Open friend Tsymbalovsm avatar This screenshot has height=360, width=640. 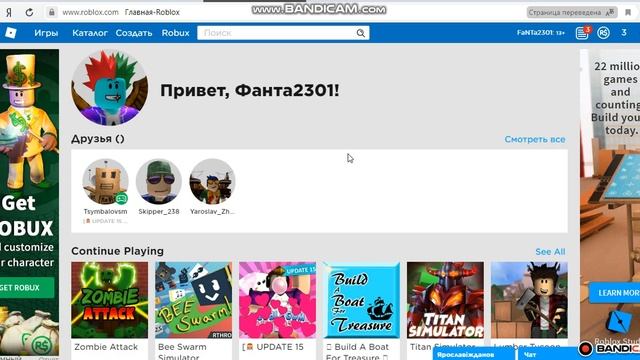[105, 182]
